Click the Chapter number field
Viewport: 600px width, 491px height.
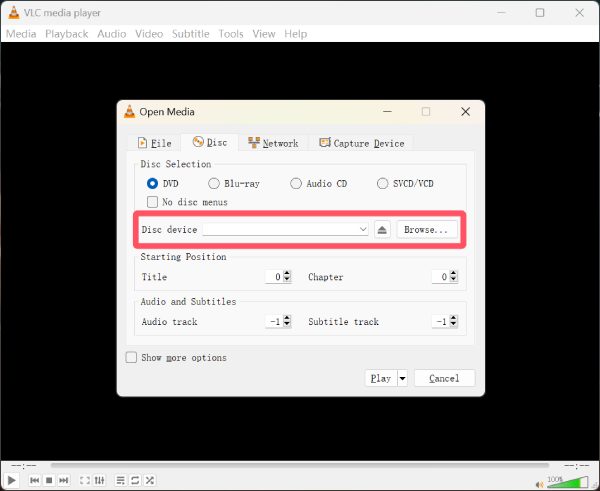pos(440,276)
